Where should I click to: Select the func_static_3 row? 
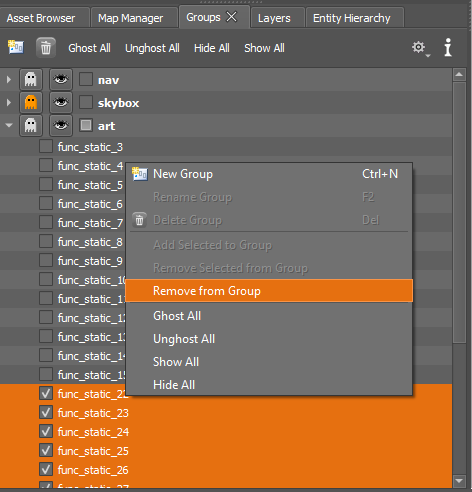[x=226, y=147]
